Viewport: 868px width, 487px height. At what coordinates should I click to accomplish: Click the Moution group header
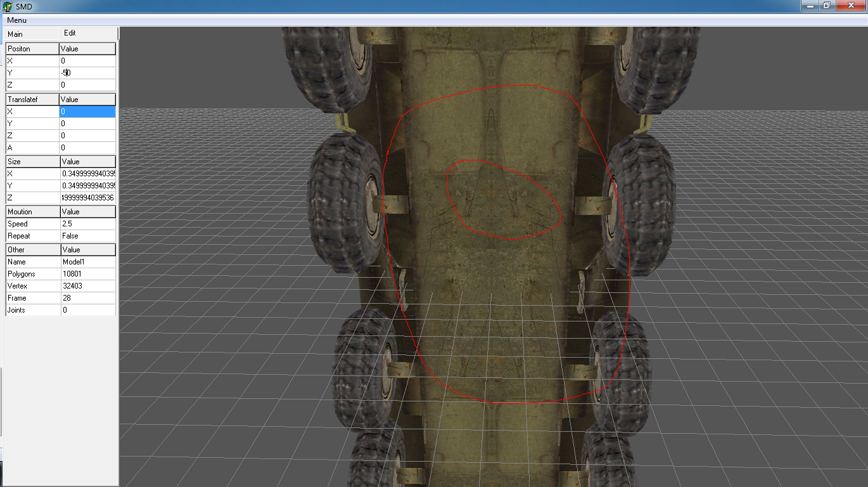point(33,212)
